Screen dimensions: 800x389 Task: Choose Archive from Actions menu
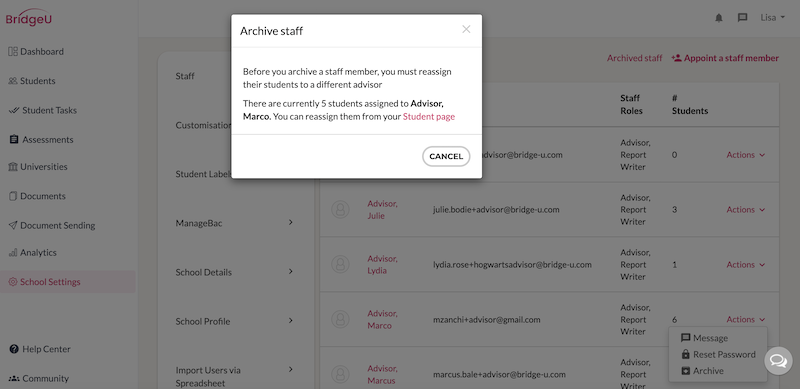pos(702,371)
